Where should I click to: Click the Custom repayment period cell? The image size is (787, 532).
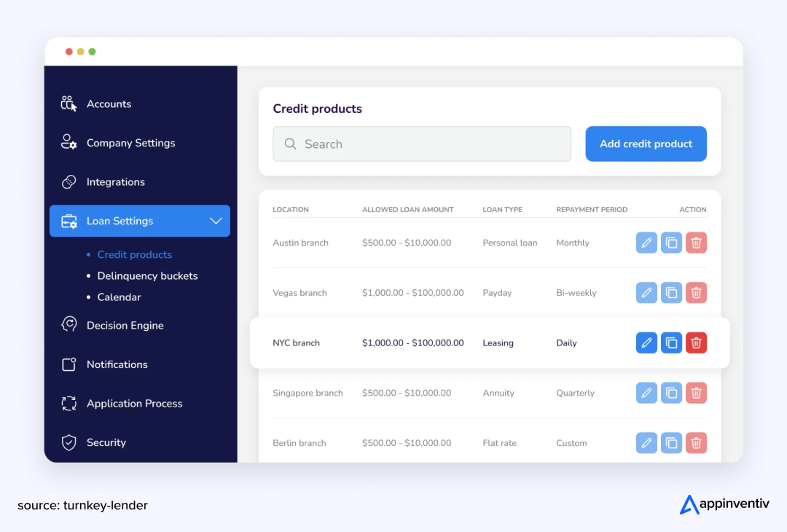[571, 443]
